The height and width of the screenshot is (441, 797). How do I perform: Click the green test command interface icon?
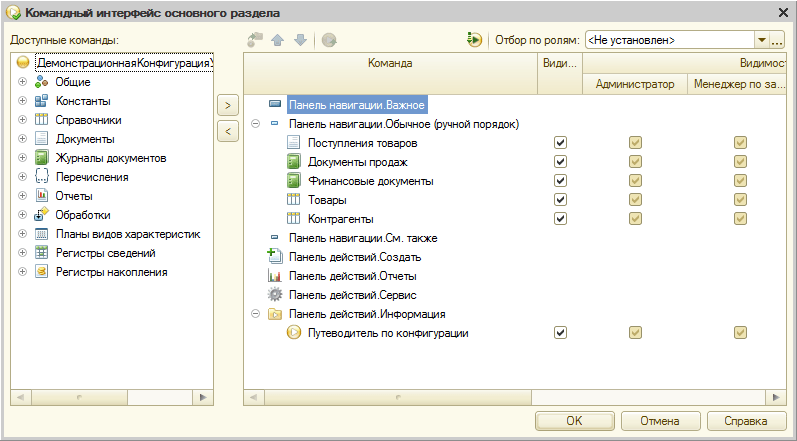click(x=474, y=40)
